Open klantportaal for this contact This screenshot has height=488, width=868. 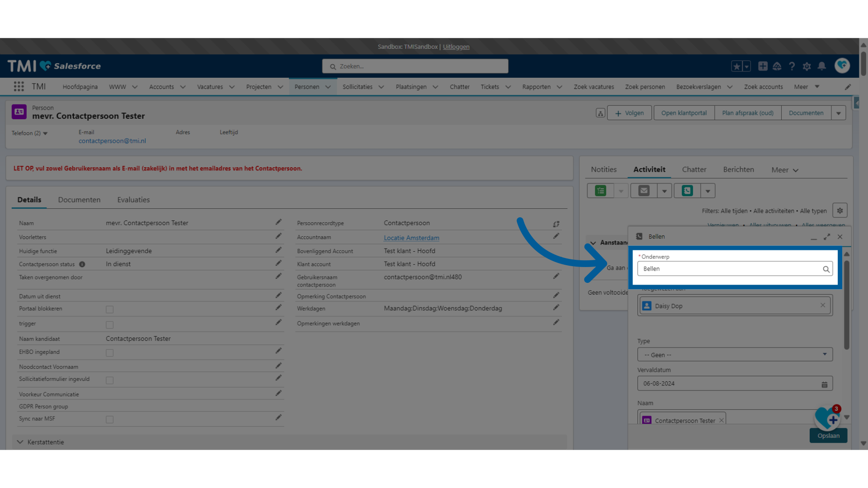684,113
